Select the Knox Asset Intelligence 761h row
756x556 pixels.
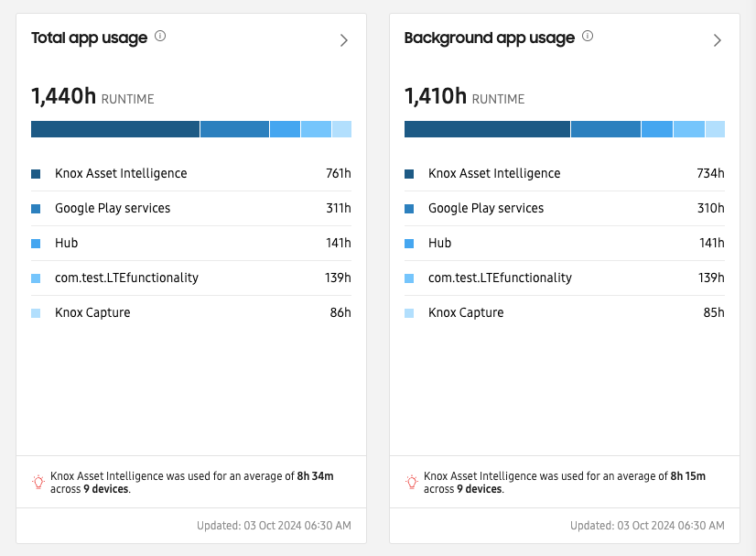[x=190, y=174]
